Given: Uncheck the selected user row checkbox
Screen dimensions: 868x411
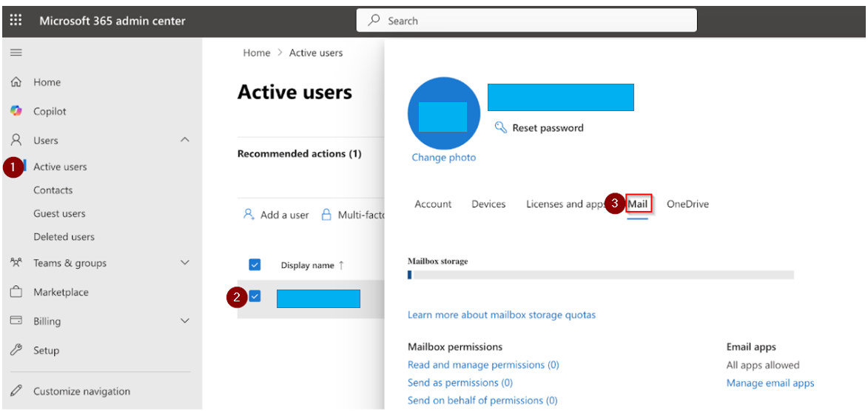Looking at the screenshot, I should pyautogui.click(x=255, y=296).
